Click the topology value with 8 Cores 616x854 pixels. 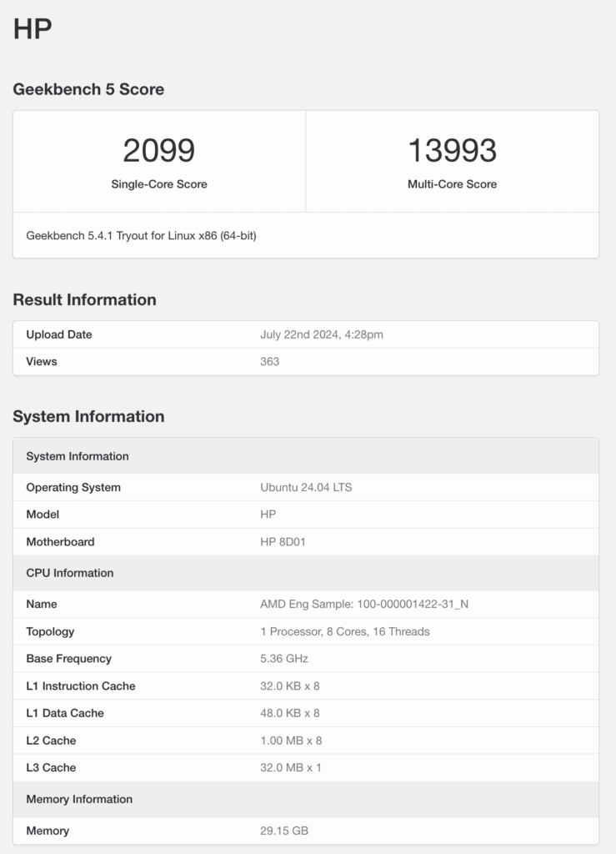coord(345,631)
